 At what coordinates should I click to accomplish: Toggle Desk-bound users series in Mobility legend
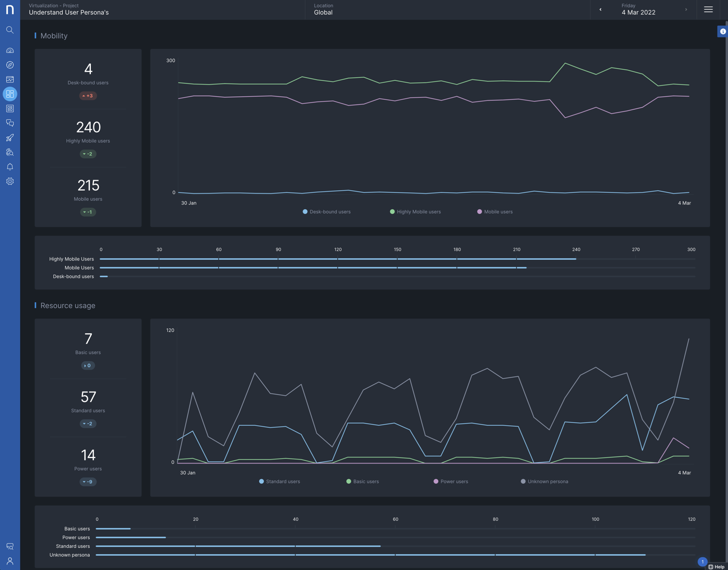click(326, 212)
